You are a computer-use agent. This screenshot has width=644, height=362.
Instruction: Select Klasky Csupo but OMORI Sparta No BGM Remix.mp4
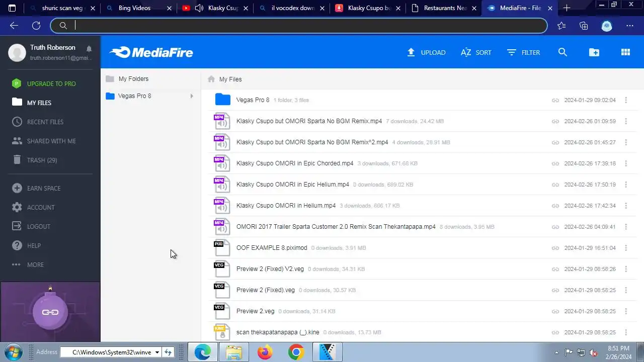click(309, 121)
